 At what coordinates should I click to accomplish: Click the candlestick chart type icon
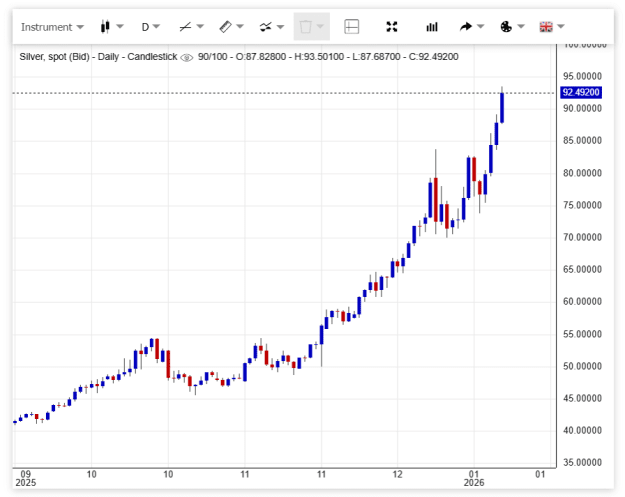[x=105, y=27]
